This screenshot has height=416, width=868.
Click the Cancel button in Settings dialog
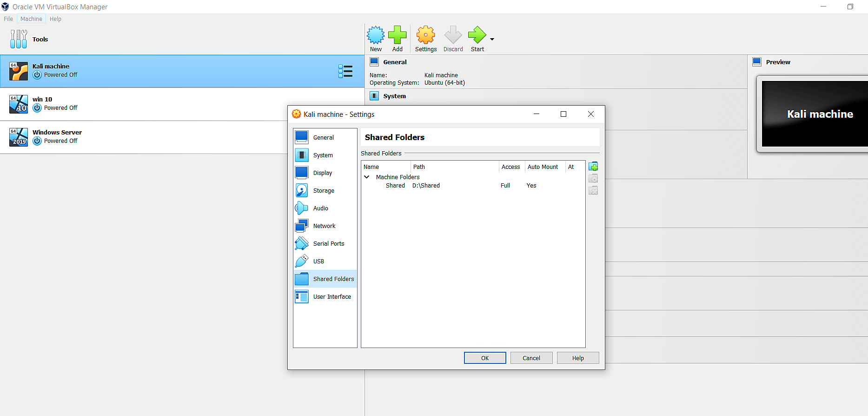(x=531, y=358)
